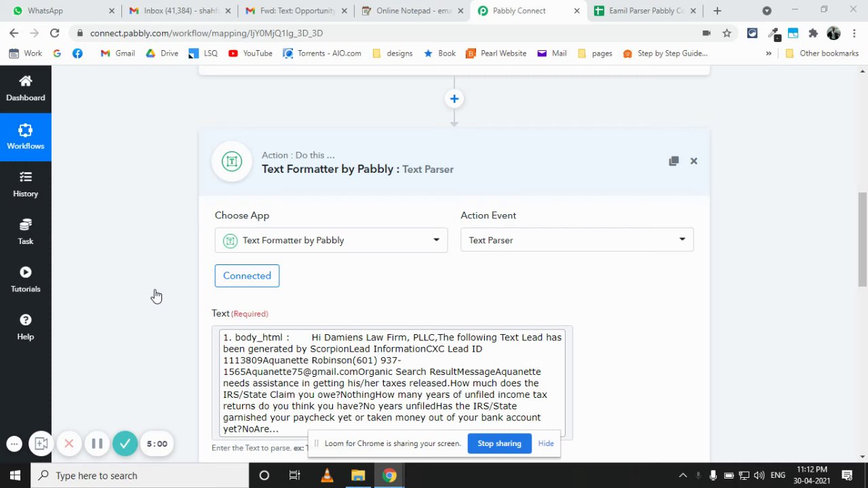The height and width of the screenshot is (488, 868).
Task: Open the Dashboard in Pabbly sidebar
Action: [25, 89]
